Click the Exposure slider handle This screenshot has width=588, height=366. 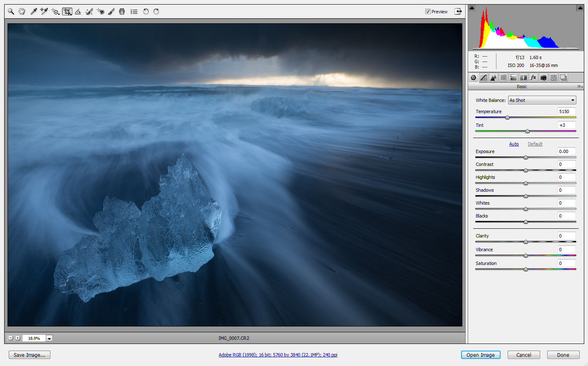click(526, 157)
